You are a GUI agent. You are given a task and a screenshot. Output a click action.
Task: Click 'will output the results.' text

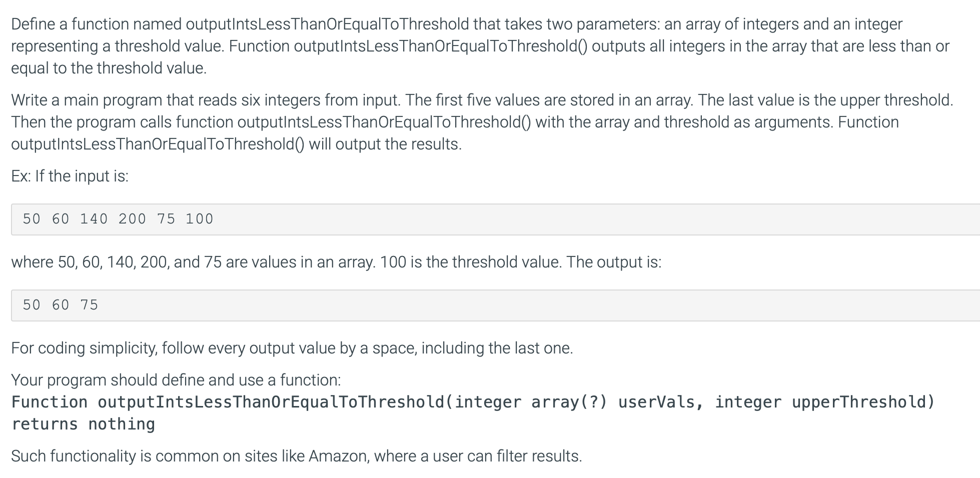coord(385,144)
